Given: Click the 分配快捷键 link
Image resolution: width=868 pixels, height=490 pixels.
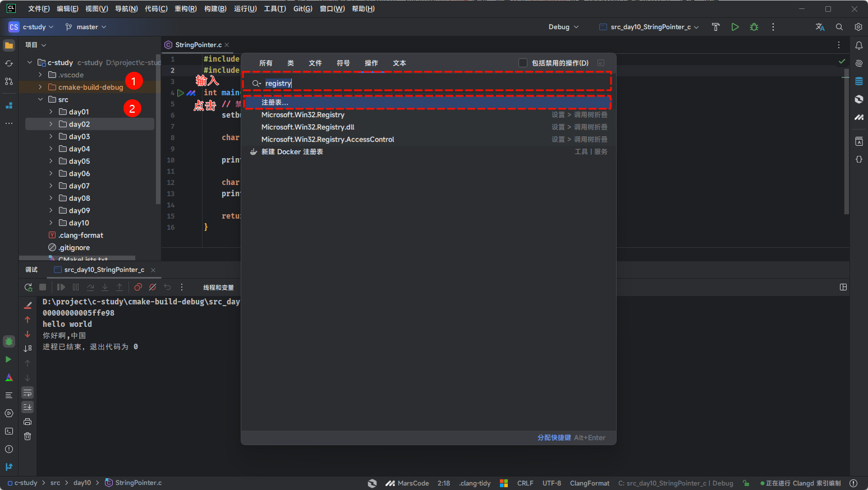Looking at the screenshot, I should [554, 438].
